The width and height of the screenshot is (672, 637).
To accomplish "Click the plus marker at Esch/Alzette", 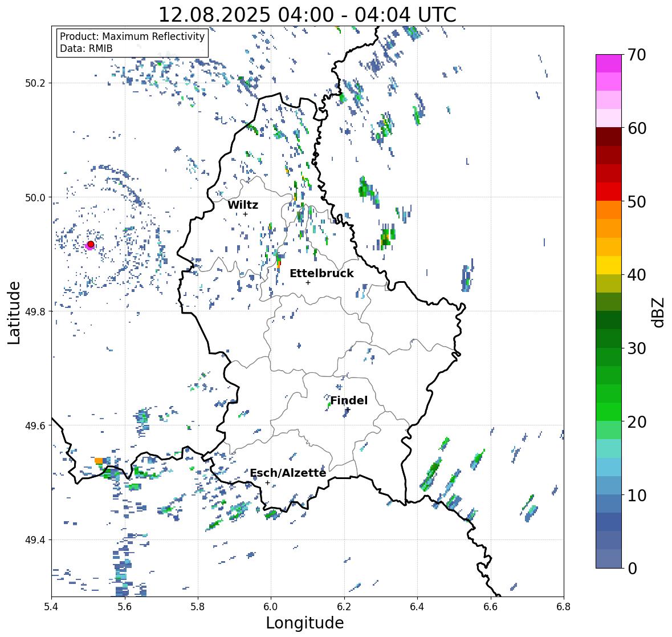I will (x=267, y=482).
